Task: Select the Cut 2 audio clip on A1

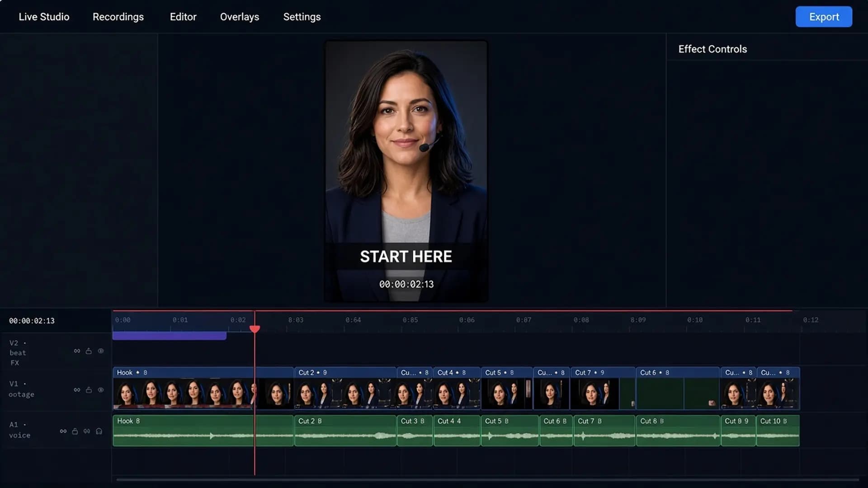Action: pos(345,431)
